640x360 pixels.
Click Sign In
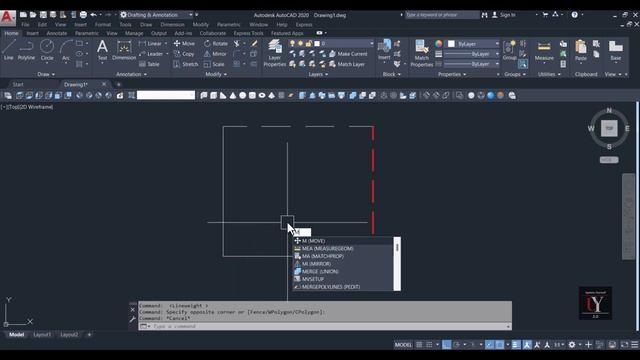504,15
